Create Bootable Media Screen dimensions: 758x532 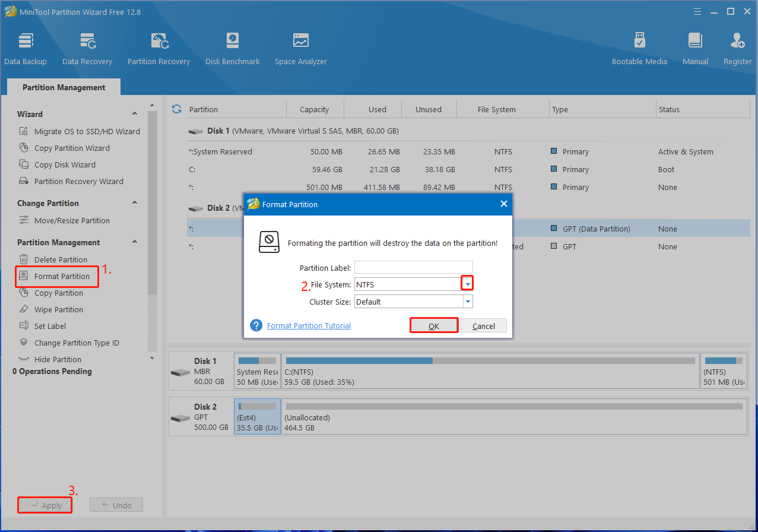click(x=639, y=49)
